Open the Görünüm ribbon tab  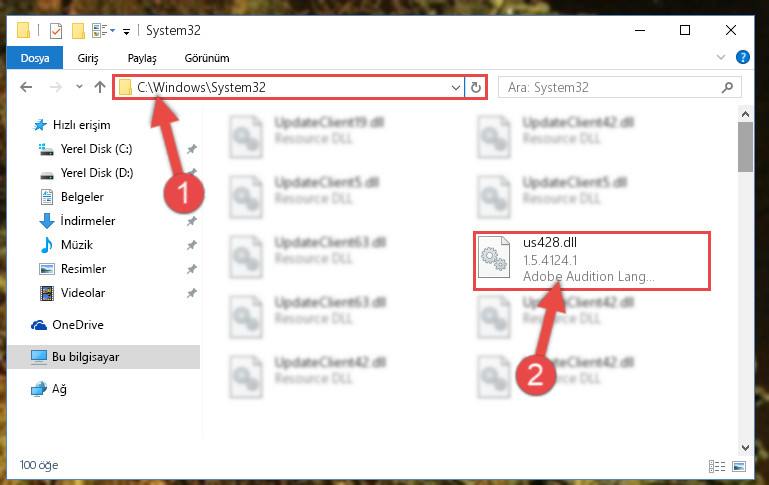pyautogui.click(x=206, y=58)
